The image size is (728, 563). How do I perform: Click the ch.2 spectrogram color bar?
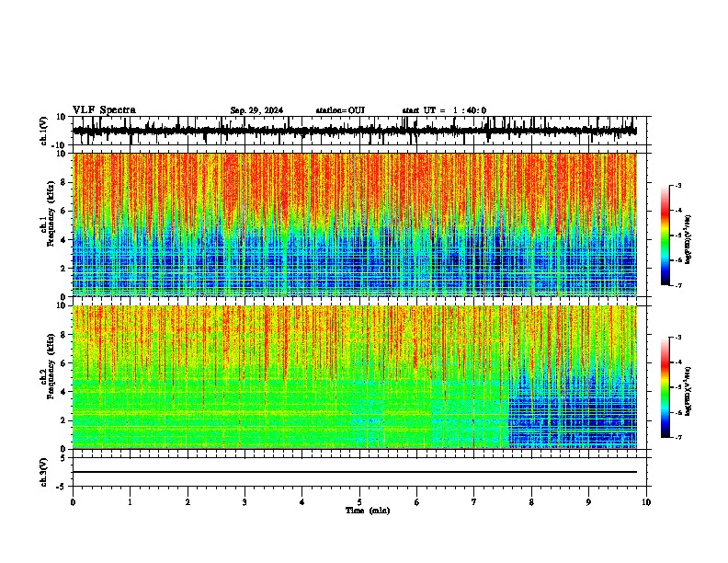(x=665, y=387)
